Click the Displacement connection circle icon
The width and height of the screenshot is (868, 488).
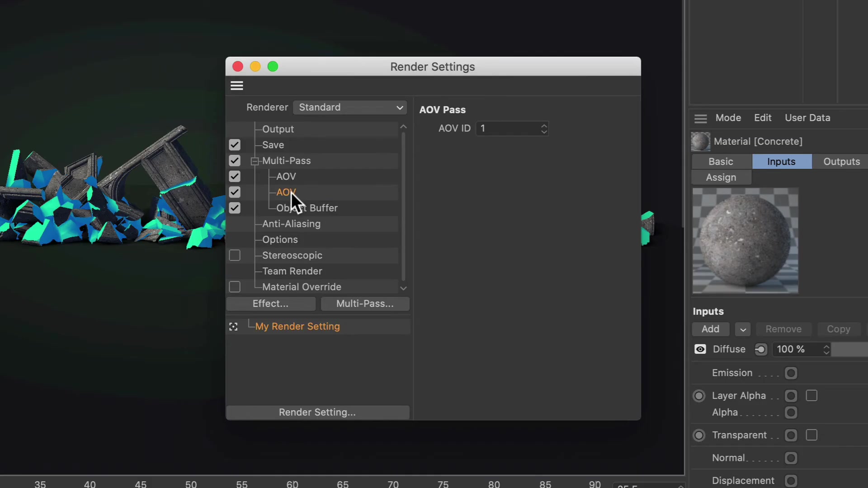791,481
